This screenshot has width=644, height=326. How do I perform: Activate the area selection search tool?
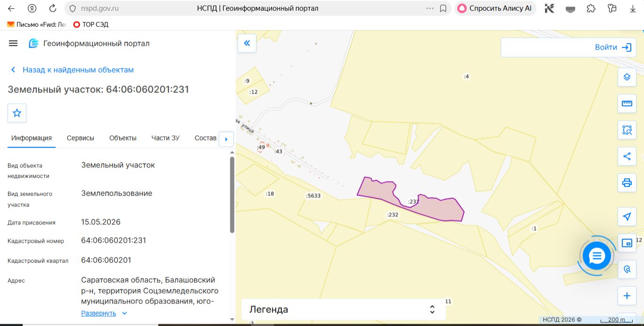[x=627, y=130]
